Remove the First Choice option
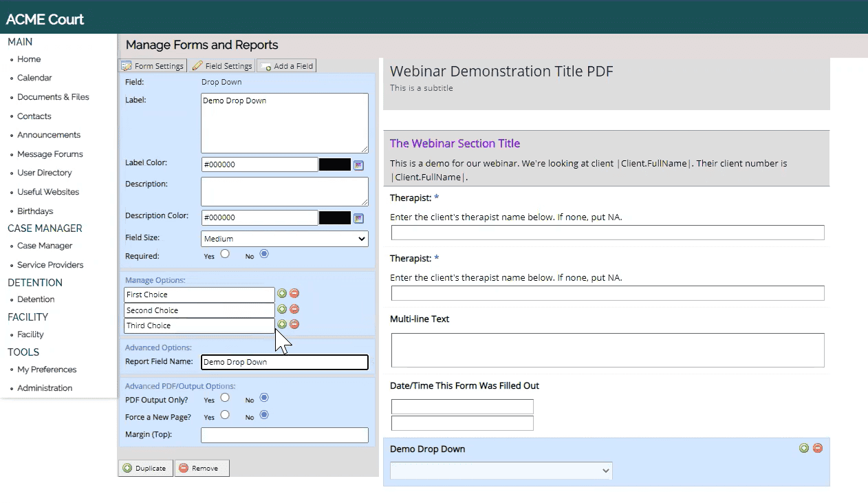The width and height of the screenshot is (868, 503). 294,294
